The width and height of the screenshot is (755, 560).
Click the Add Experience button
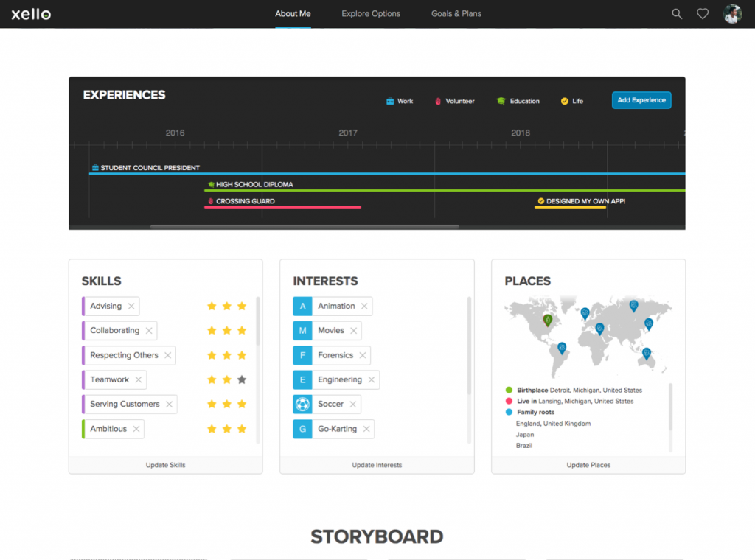[641, 100]
